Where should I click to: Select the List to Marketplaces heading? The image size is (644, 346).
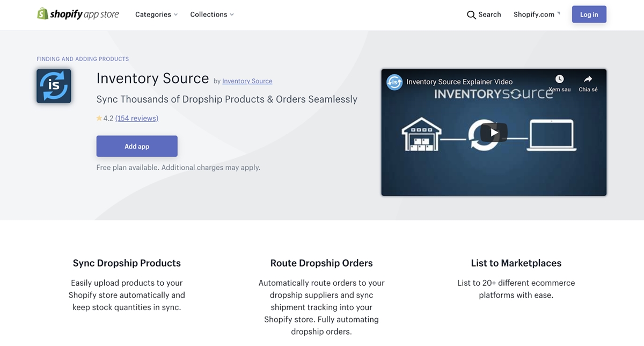click(516, 263)
